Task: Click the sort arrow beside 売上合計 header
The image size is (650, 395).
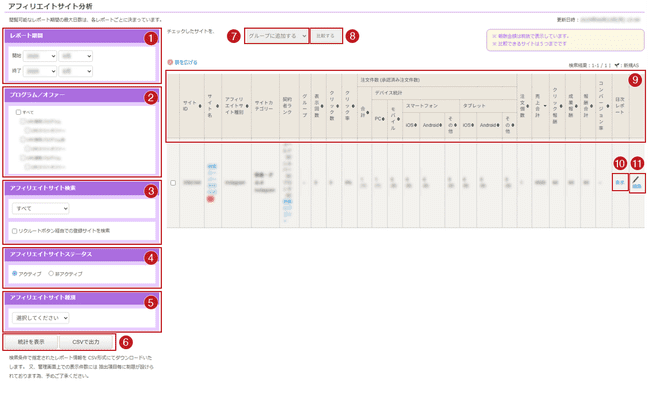Action: click(x=545, y=106)
